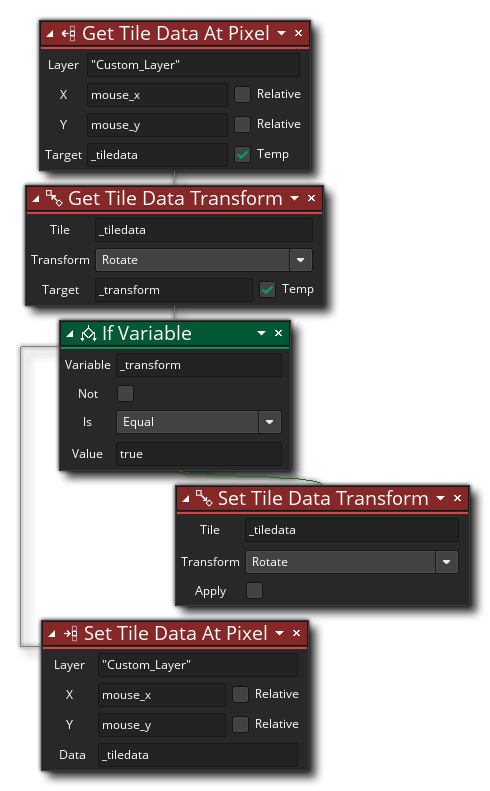Toggle Relative for X in Set Tile Data At Pixel
490x791 pixels.
pyautogui.click(x=240, y=694)
